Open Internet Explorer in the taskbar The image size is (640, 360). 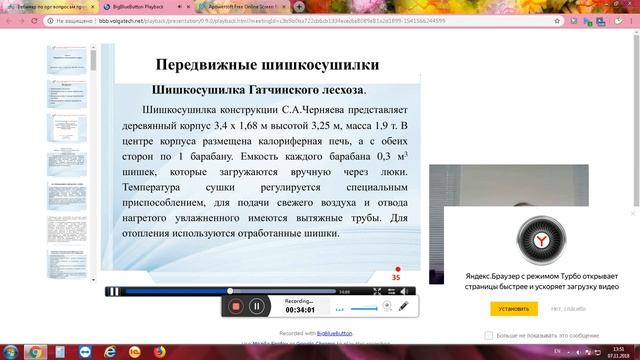[x=110, y=352]
